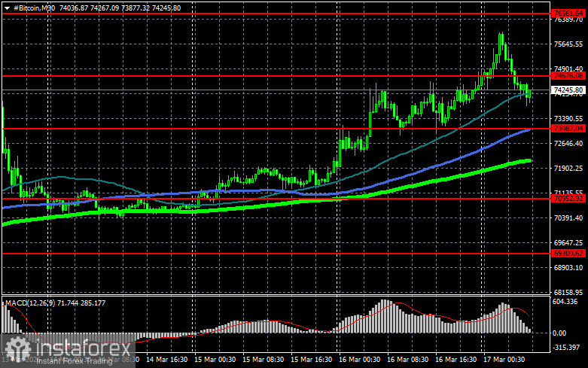This screenshot has width=588, height=368.
Task: Click the MACD scale value 0.00
Action: 559,333
